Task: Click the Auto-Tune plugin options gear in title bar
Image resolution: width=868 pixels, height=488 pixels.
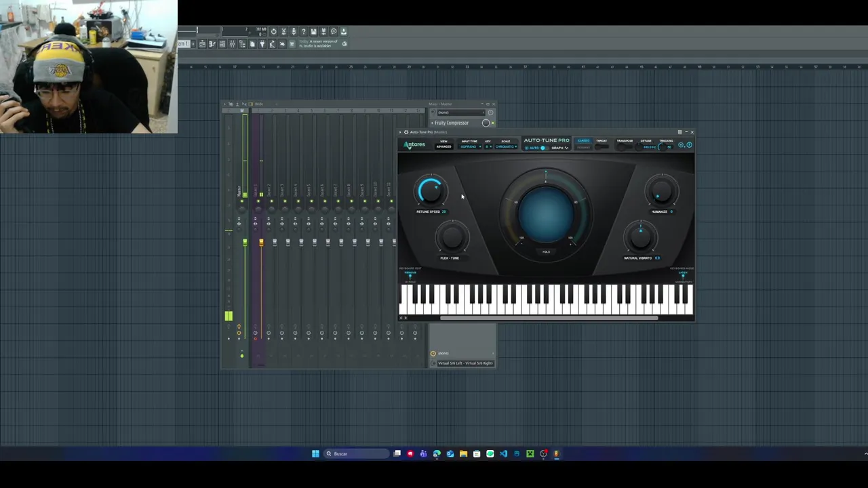Action: click(x=406, y=132)
